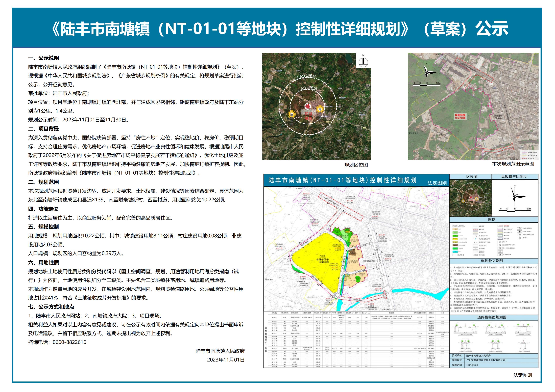The width and height of the screenshot is (555, 392).
Task: Click the 图例 legend header
Action: [491, 219]
